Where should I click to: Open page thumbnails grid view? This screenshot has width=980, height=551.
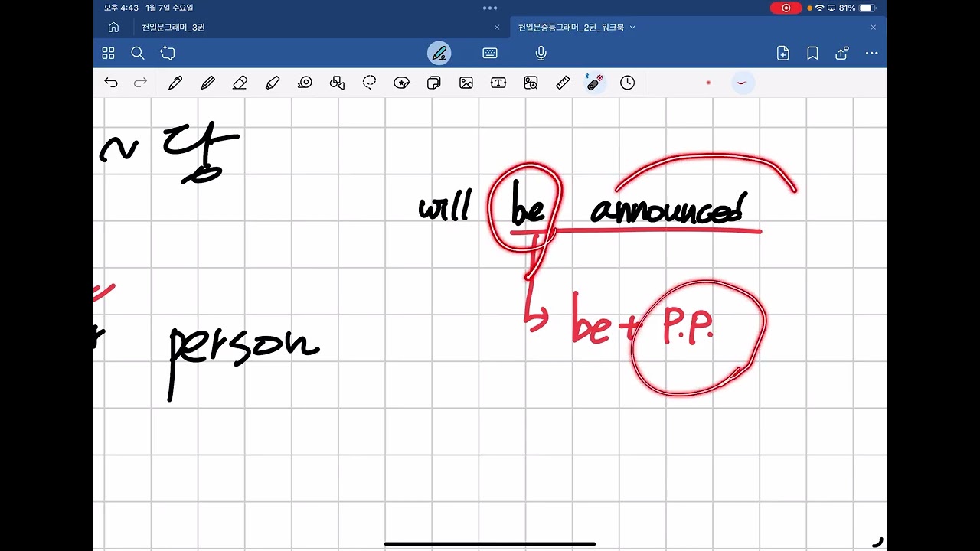click(108, 54)
